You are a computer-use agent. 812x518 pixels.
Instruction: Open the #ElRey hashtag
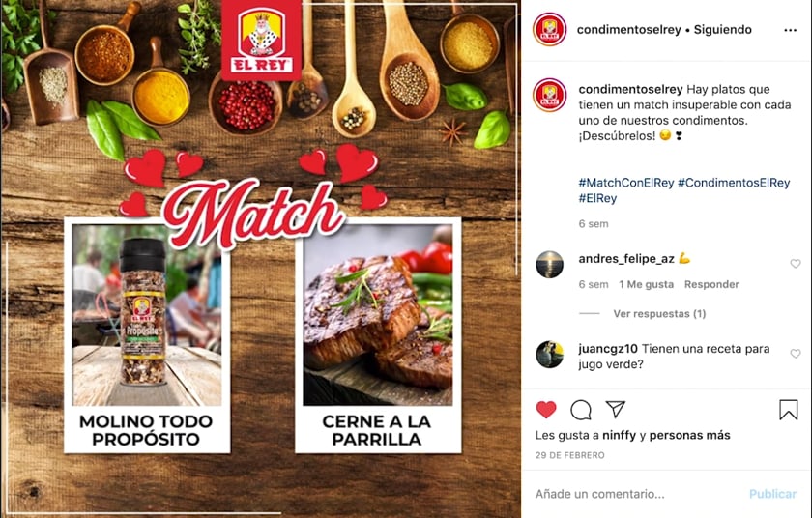(x=597, y=198)
